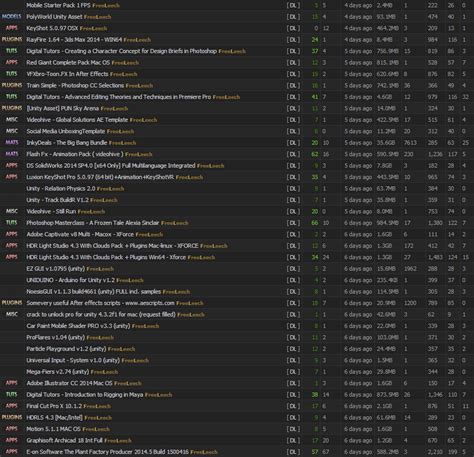
Task: Click APPS icon beside Luxion KeyShot Pro
Action: point(11,177)
